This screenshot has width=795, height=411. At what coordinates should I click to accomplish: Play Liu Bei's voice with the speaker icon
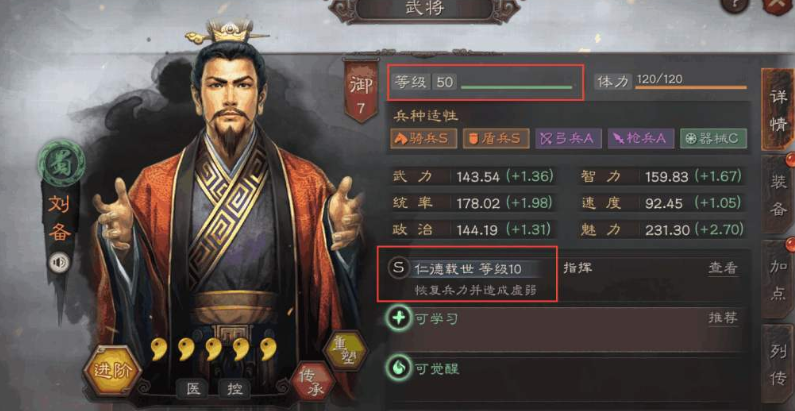pyautogui.click(x=59, y=263)
